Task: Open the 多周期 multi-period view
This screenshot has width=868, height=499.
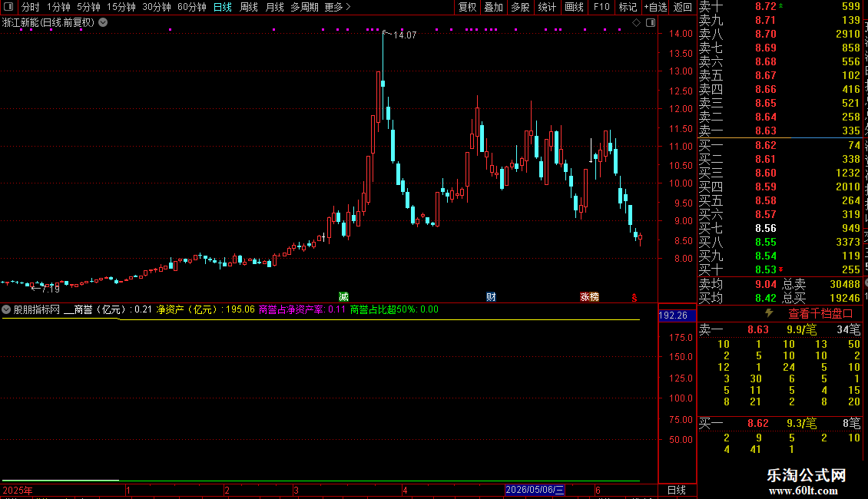Action: pyautogui.click(x=304, y=7)
